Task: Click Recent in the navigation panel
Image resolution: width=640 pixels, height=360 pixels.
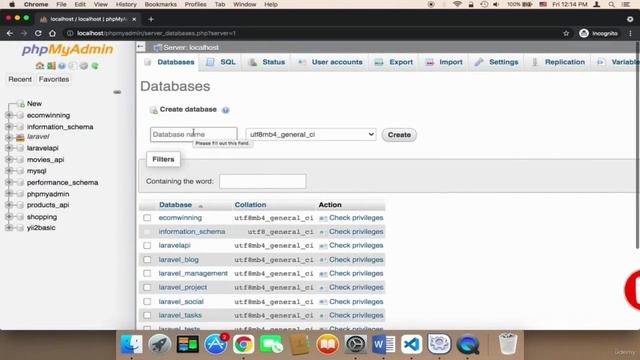Action: coord(20,79)
